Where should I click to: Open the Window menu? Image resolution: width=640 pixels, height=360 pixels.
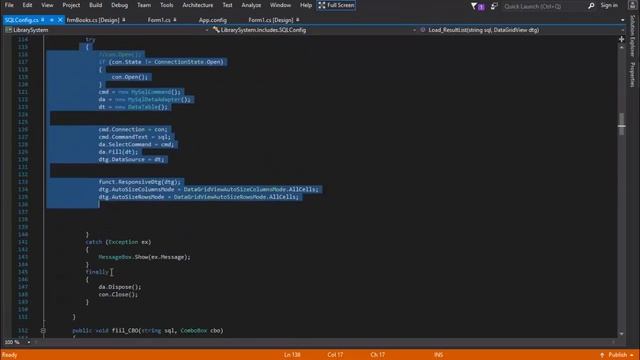click(280, 5)
